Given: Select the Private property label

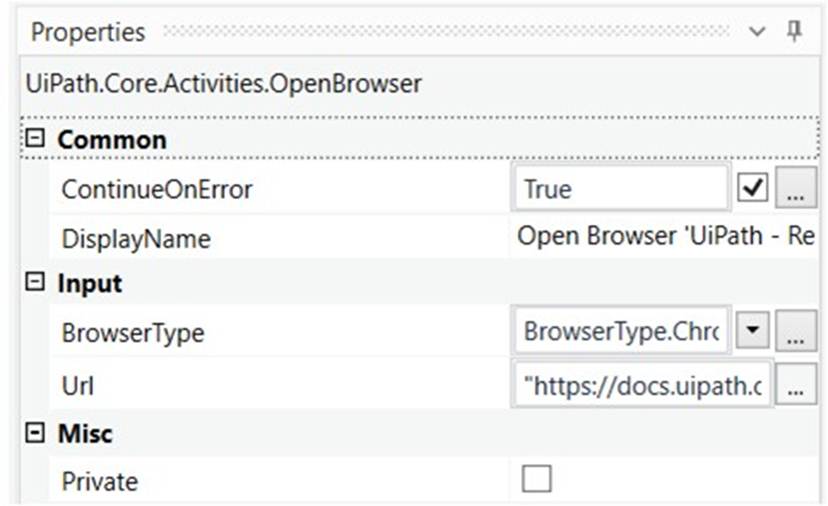Looking at the screenshot, I should [100, 481].
